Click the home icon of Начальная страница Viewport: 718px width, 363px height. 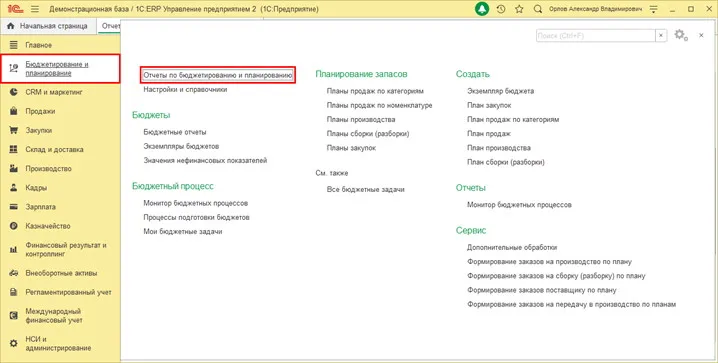(x=11, y=26)
